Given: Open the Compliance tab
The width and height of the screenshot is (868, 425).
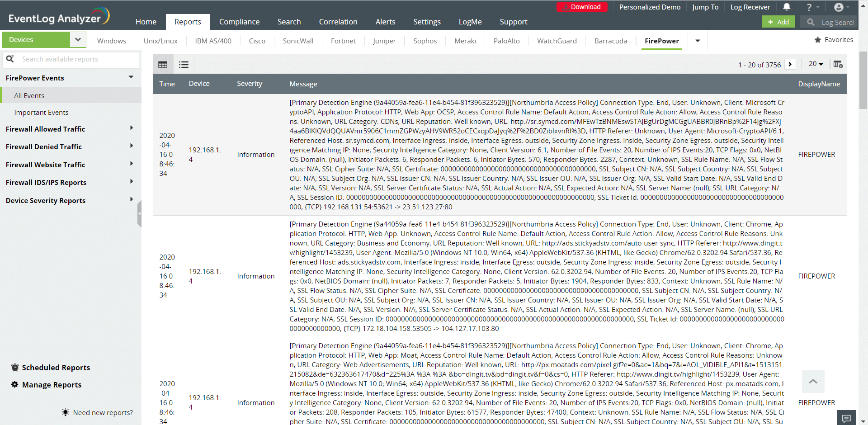Looking at the screenshot, I should [239, 22].
